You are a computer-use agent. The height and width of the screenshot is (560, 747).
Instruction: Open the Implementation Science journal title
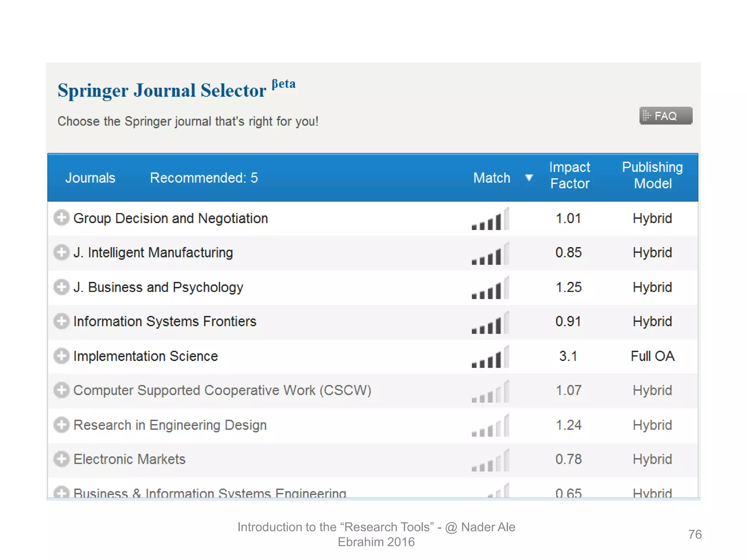click(x=146, y=356)
